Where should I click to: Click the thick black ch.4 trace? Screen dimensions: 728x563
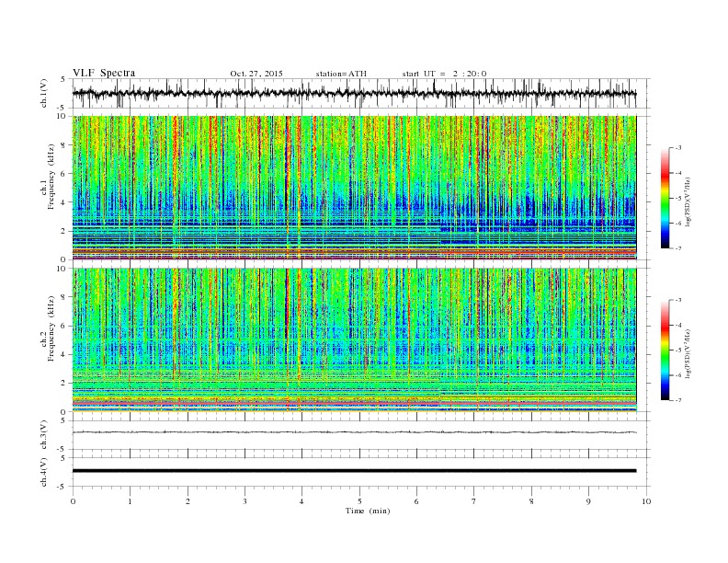(354, 471)
